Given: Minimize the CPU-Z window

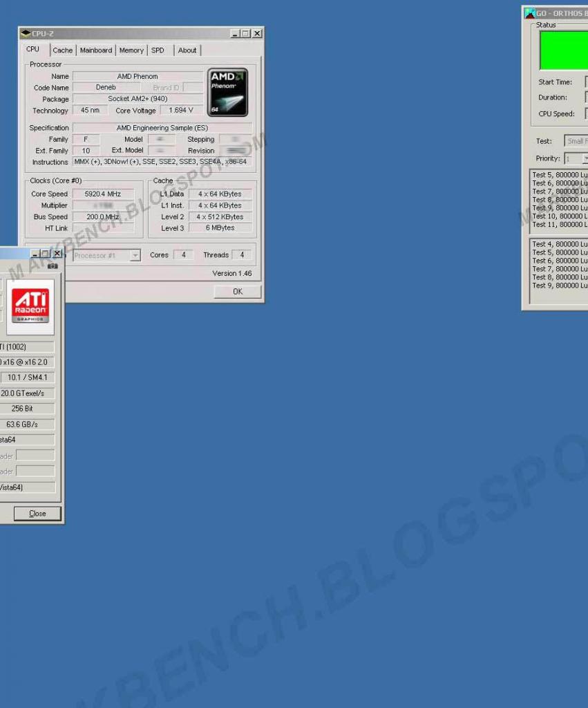Looking at the screenshot, I should click(235, 33).
